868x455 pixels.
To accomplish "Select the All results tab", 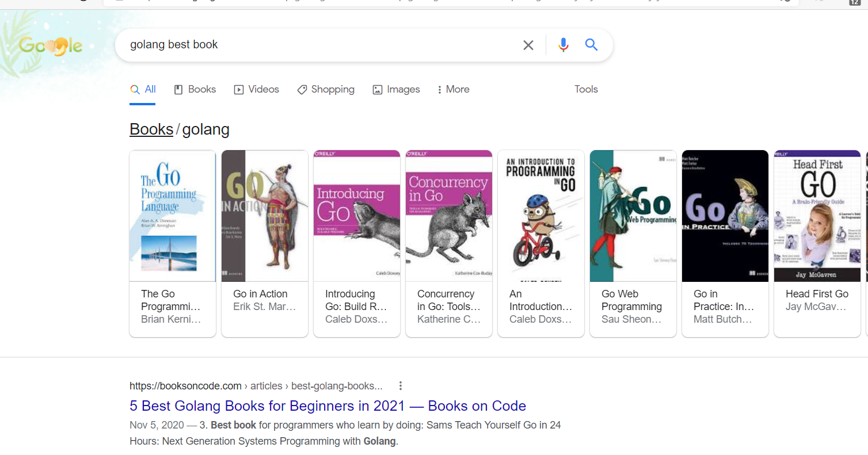I will click(x=143, y=90).
